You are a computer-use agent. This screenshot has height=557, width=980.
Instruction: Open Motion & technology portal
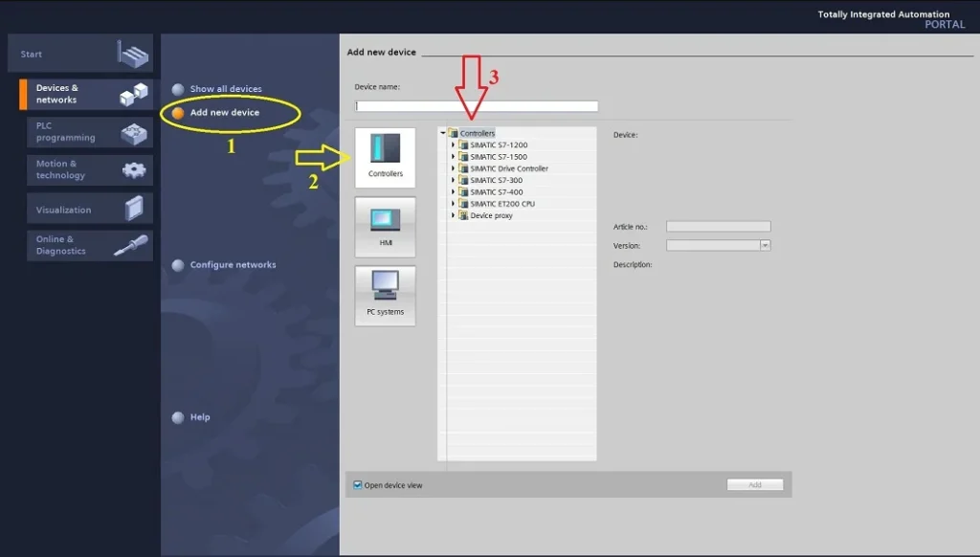coord(86,170)
